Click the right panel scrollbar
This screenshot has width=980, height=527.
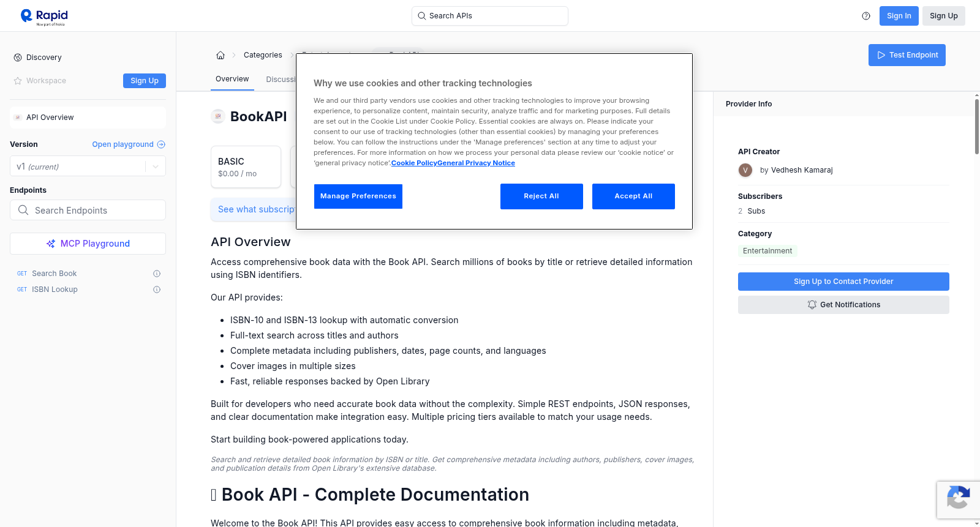click(x=977, y=125)
